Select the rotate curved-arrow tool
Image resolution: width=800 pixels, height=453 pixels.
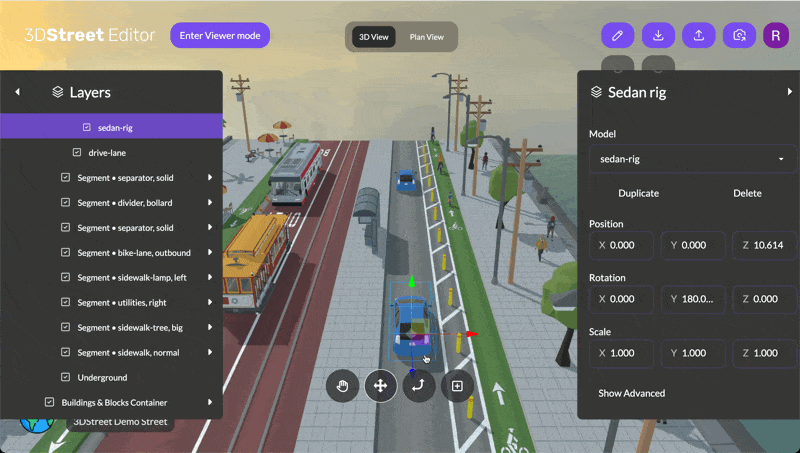(x=419, y=385)
